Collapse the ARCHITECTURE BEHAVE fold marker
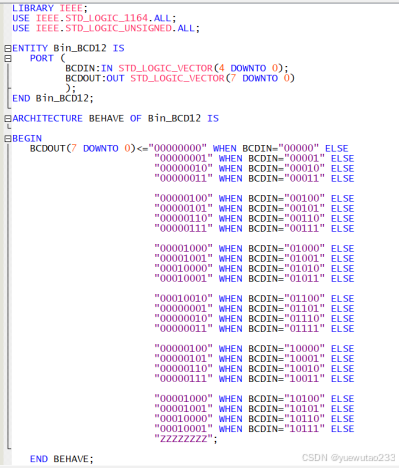Image resolution: width=399 pixels, height=469 pixels. (8, 118)
